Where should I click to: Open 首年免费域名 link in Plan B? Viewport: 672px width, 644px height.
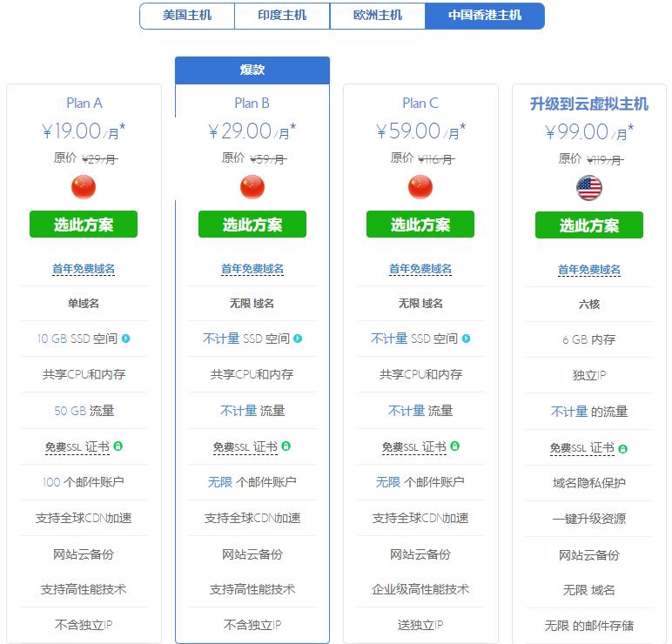pos(252,269)
